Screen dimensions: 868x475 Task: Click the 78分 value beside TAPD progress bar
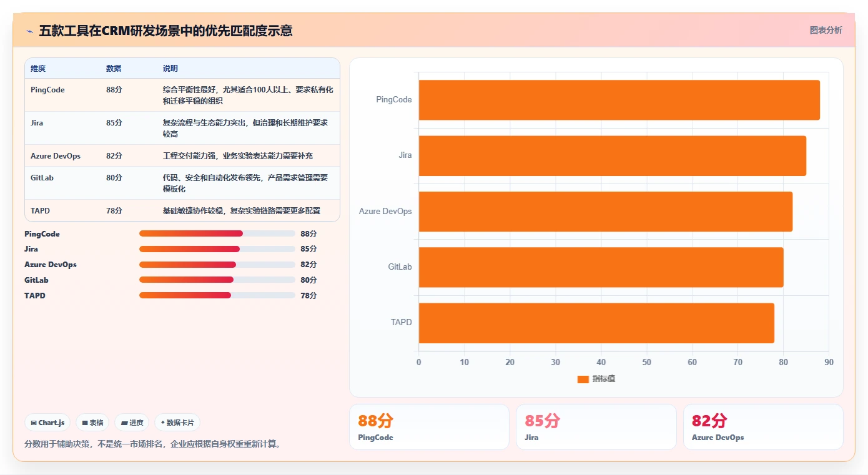coord(308,296)
